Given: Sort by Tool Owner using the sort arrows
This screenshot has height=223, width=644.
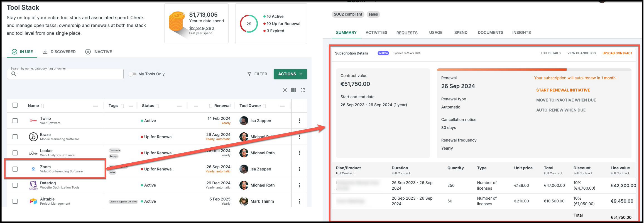Looking at the screenshot, I should click(x=265, y=106).
